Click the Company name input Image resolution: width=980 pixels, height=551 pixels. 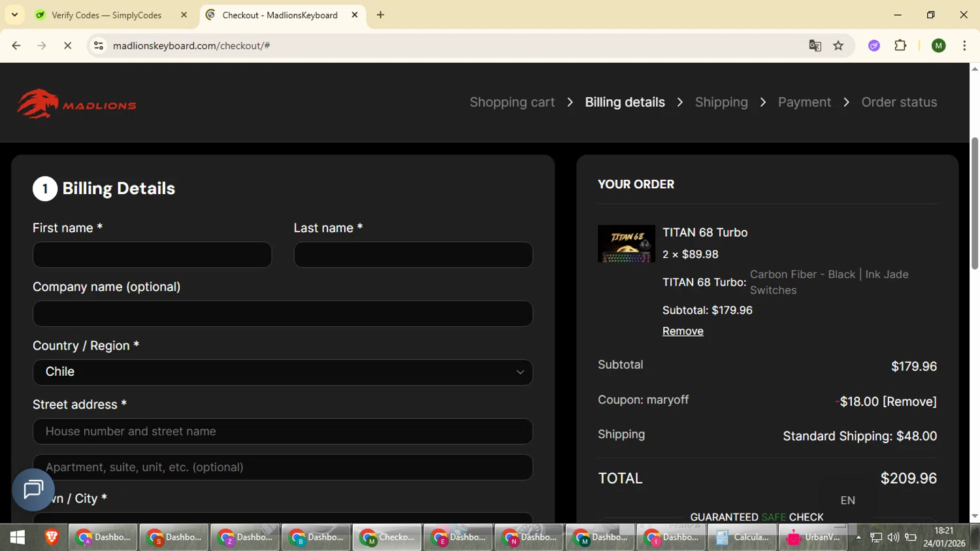283,314
